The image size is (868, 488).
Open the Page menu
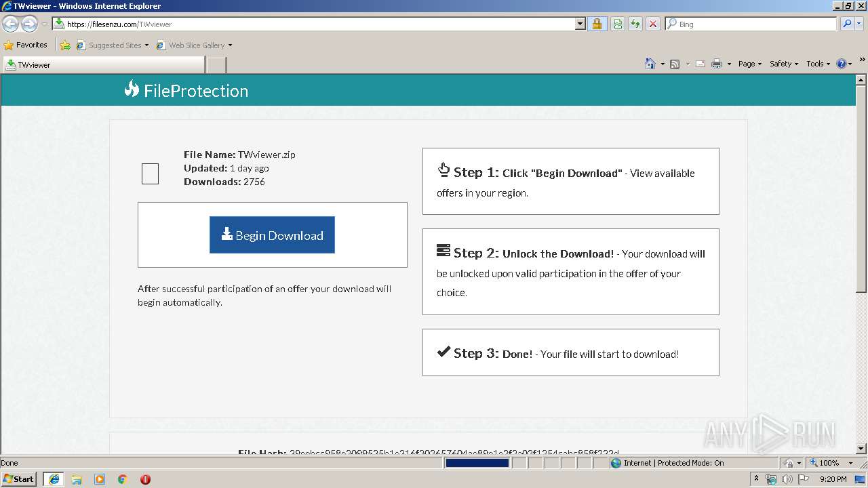749,64
